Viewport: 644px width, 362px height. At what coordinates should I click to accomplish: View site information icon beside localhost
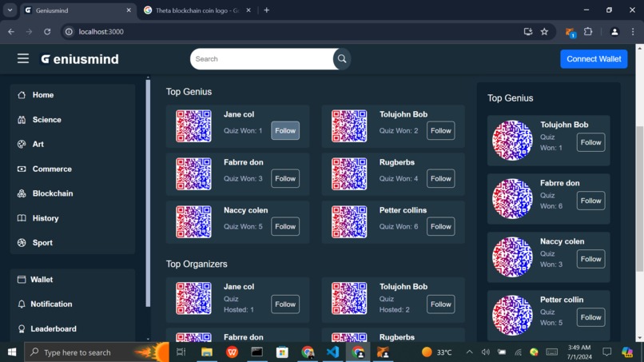69,32
